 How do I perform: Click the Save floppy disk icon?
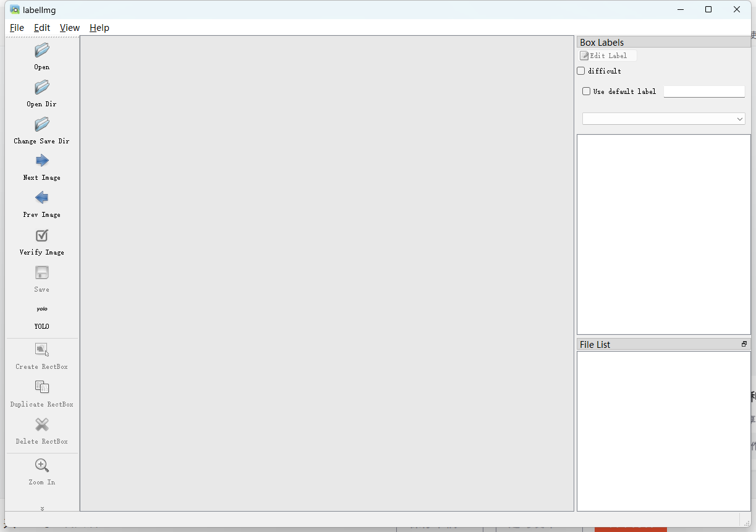pos(42,272)
